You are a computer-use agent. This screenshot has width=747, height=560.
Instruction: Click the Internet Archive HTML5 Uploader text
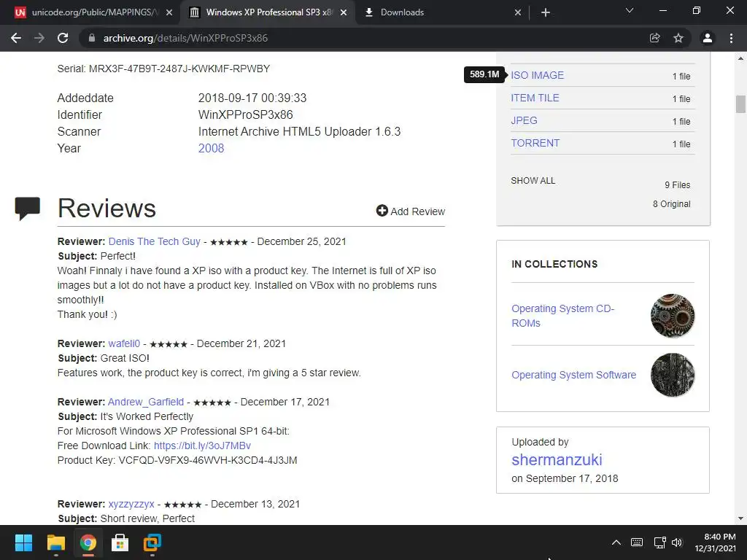tap(299, 131)
